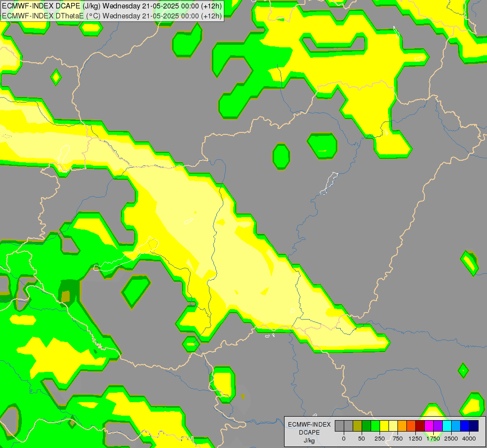Pick the navy legend swatch
The image size is (487, 448).
pos(474,426)
